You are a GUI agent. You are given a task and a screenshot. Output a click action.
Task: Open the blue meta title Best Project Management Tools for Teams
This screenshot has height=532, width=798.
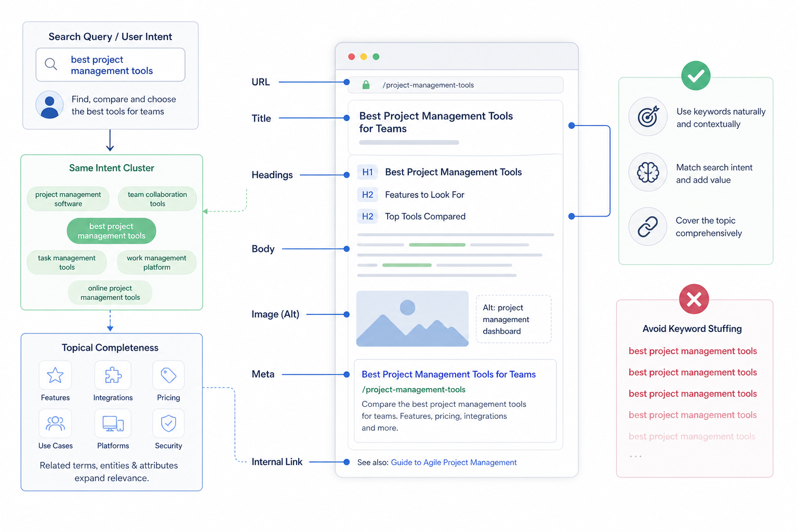[x=448, y=374]
